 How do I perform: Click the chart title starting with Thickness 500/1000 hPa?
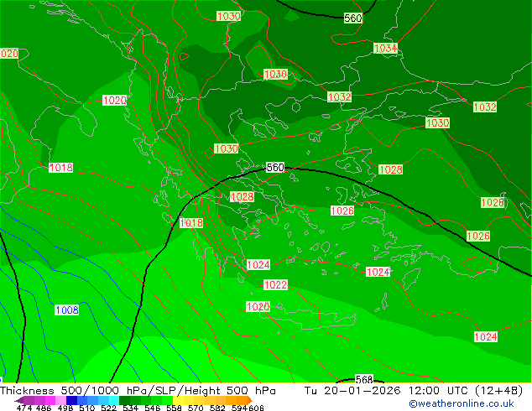[138, 391]
